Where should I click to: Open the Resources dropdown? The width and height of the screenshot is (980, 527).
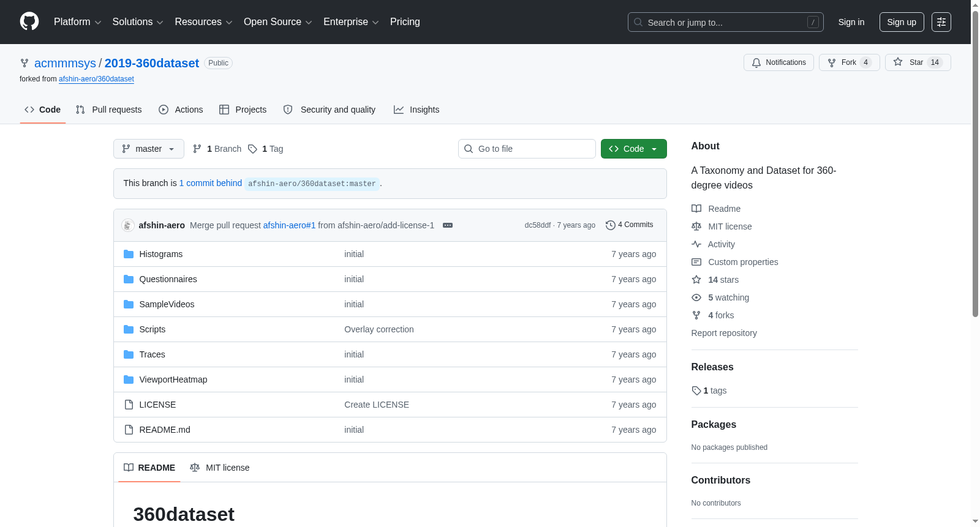[x=203, y=22]
